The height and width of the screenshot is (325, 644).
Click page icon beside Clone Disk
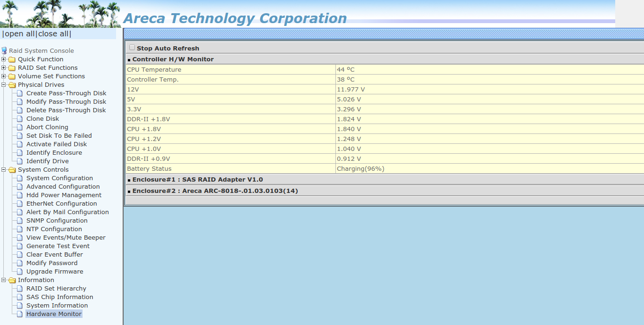pyautogui.click(x=19, y=119)
